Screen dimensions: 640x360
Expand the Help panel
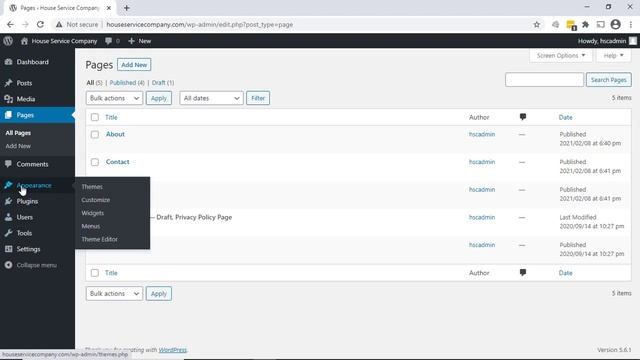click(613, 56)
